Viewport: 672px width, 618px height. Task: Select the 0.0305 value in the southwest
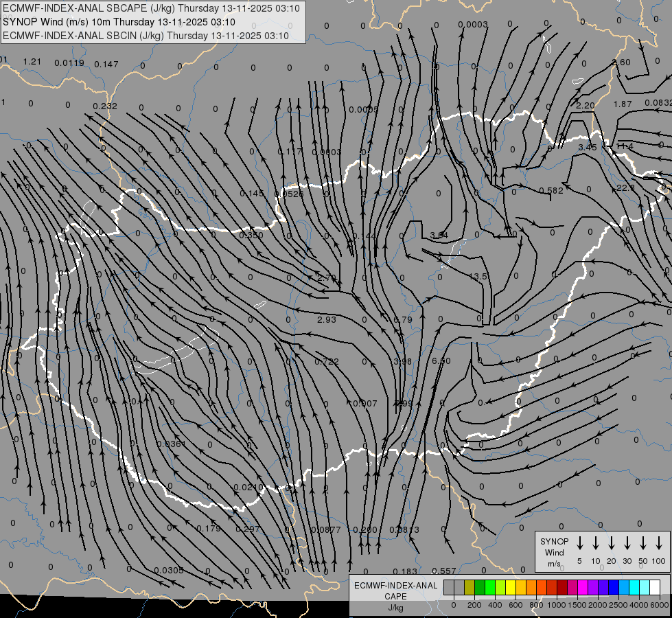pyautogui.click(x=169, y=571)
